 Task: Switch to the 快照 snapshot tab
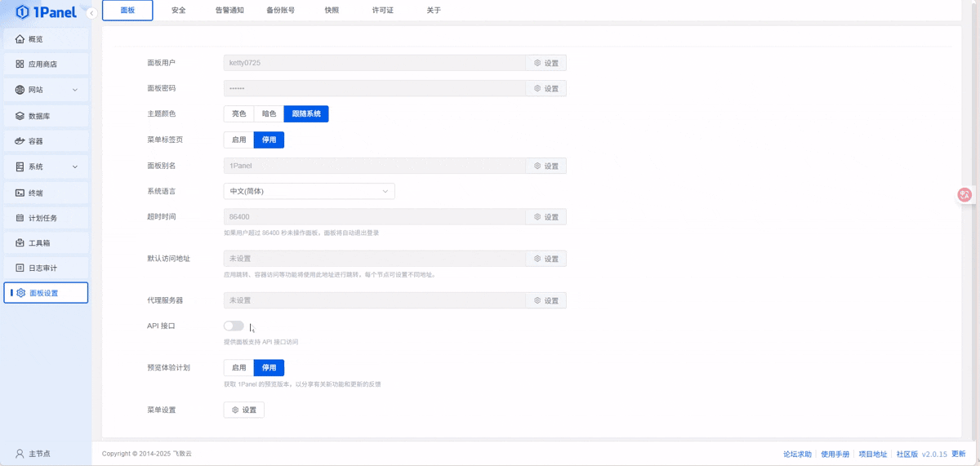coord(332,11)
